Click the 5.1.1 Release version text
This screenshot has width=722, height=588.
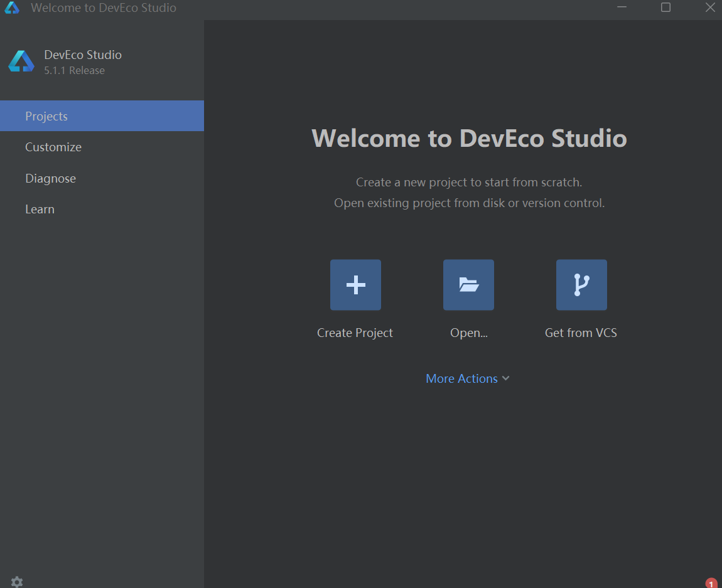coord(74,70)
